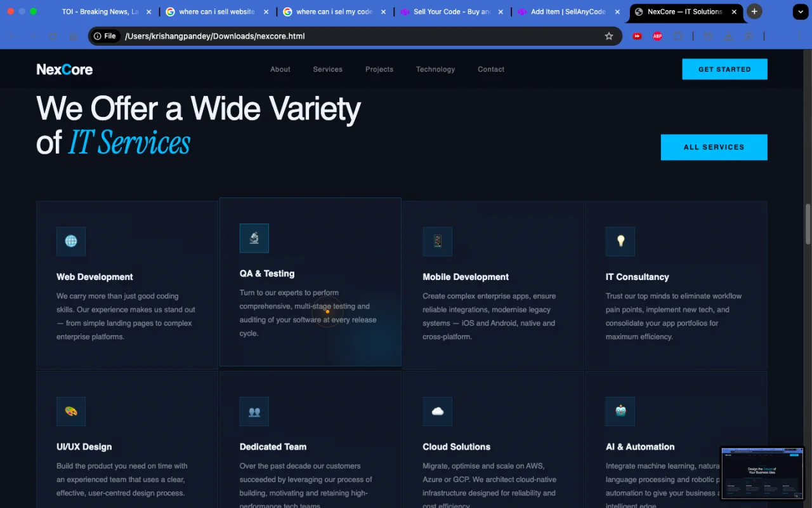Switch to the TOI Breaking News tab
This screenshot has width=812, height=508.
pos(101,11)
